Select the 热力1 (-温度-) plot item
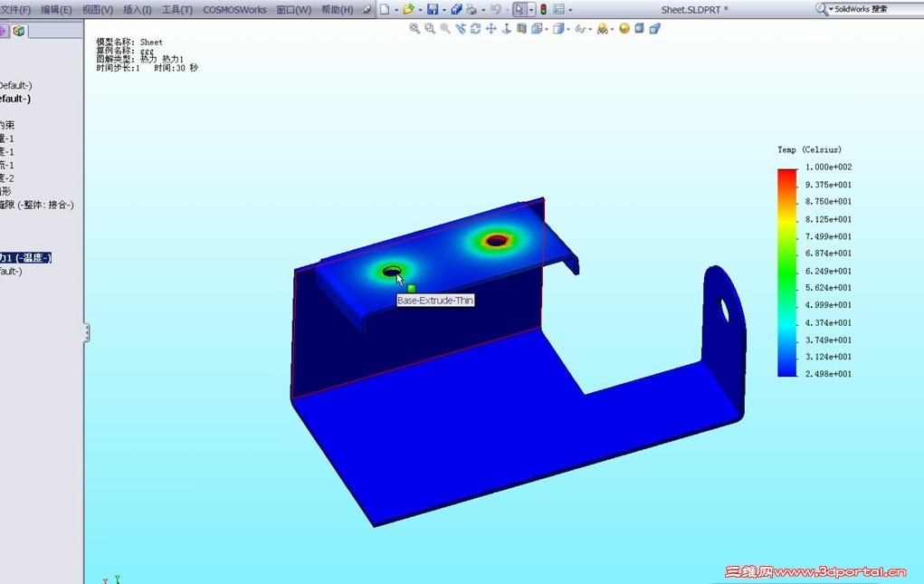The image size is (924, 584). 25,257
